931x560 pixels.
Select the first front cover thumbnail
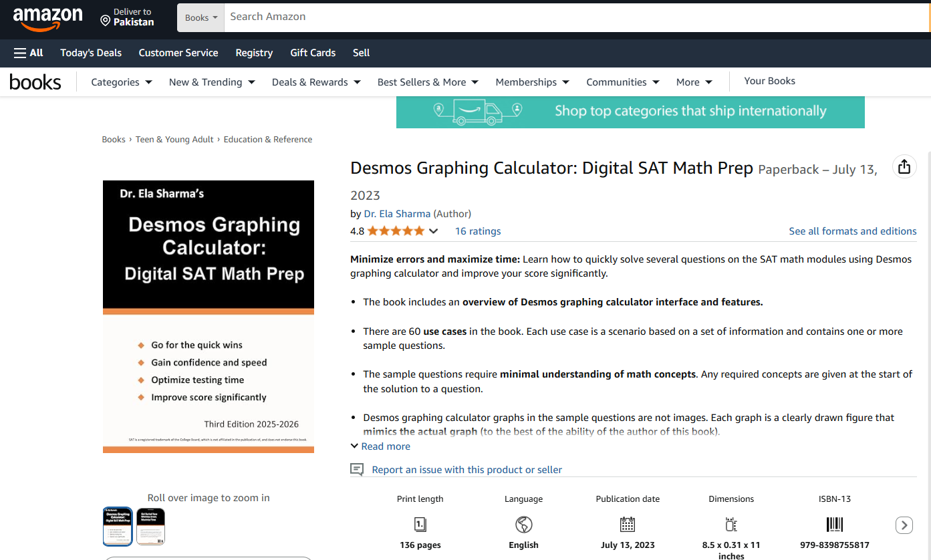[118, 527]
